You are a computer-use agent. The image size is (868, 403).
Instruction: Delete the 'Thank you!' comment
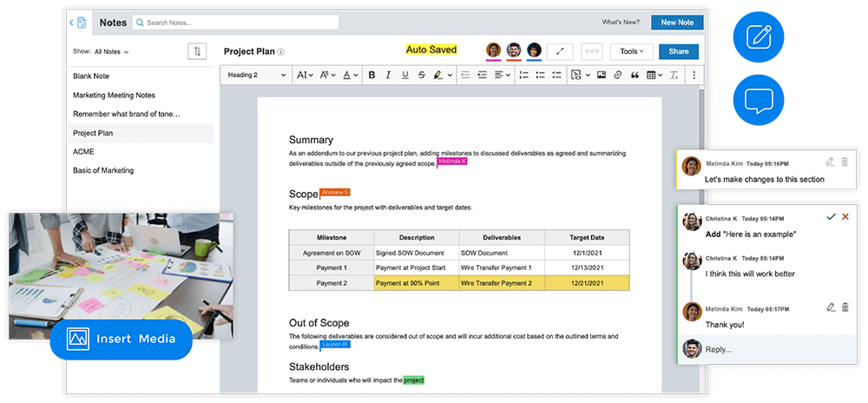click(845, 307)
